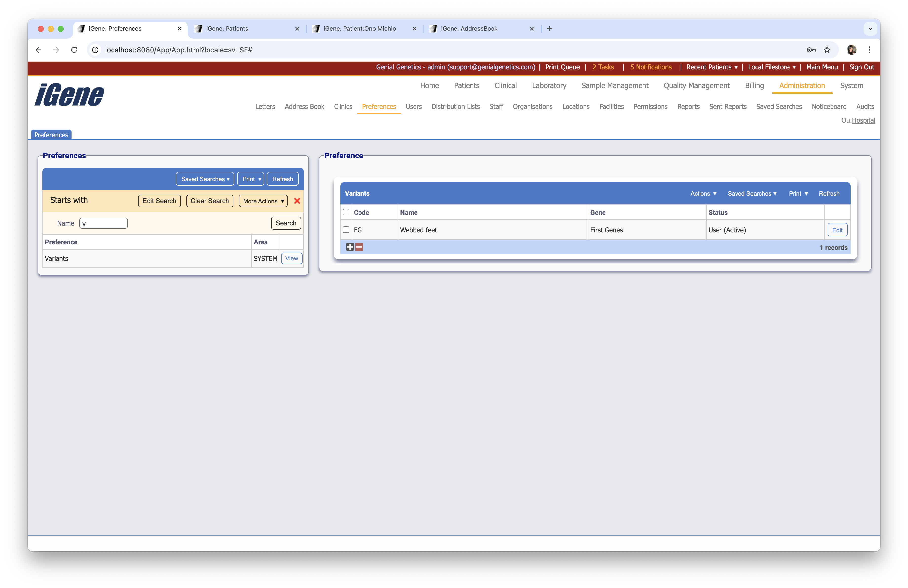Screen dimensions: 908x588
Task: Switch to iGene: Patients browser tab
Action: (x=227, y=29)
